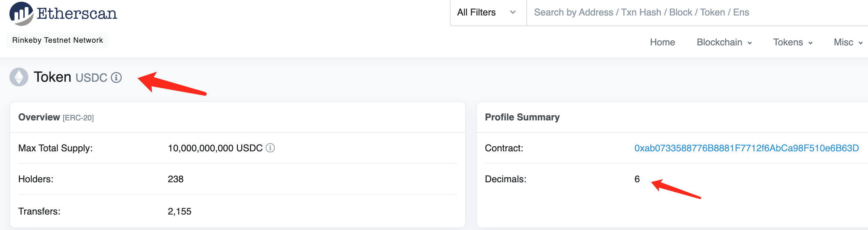This screenshot has width=868, height=230.
Task: Click the info icon beside Token USDC
Action: click(116, 78)
